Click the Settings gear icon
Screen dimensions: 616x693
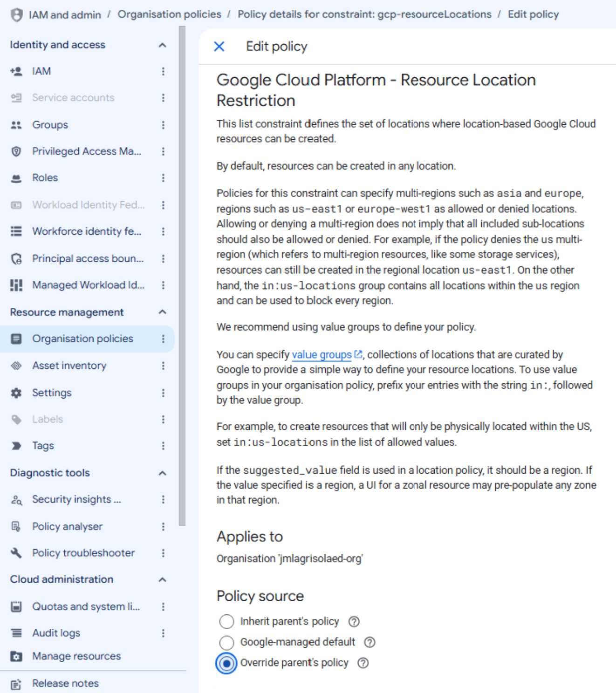16,393
